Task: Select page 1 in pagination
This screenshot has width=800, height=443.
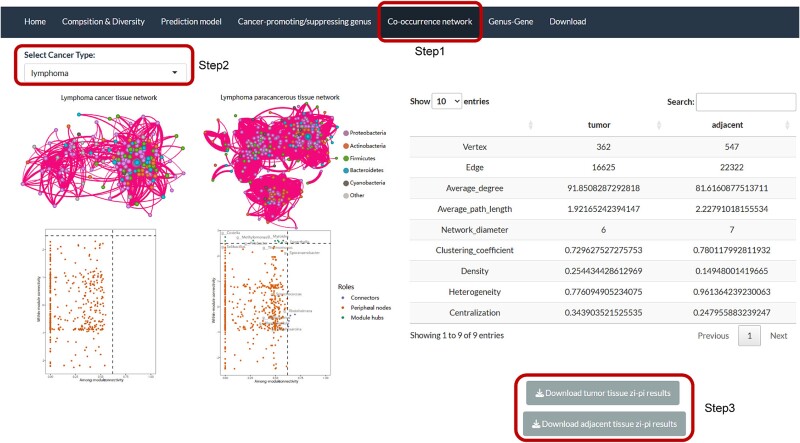Action: [x=749, y=335]
